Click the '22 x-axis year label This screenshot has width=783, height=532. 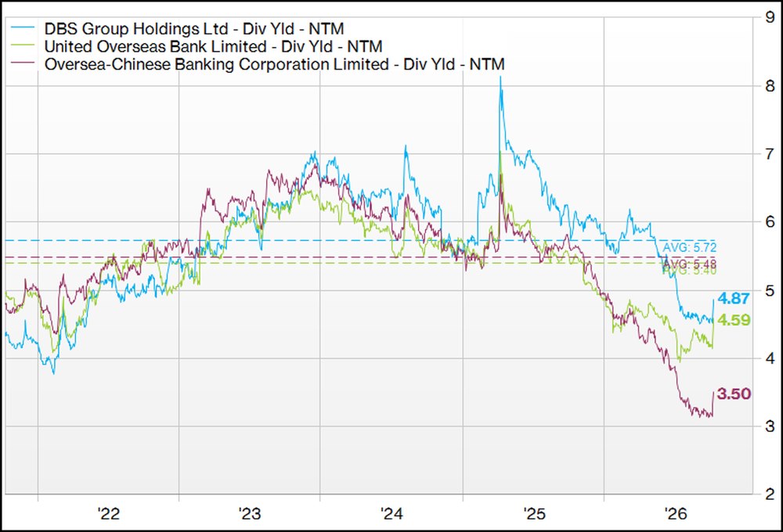(108, 513)
